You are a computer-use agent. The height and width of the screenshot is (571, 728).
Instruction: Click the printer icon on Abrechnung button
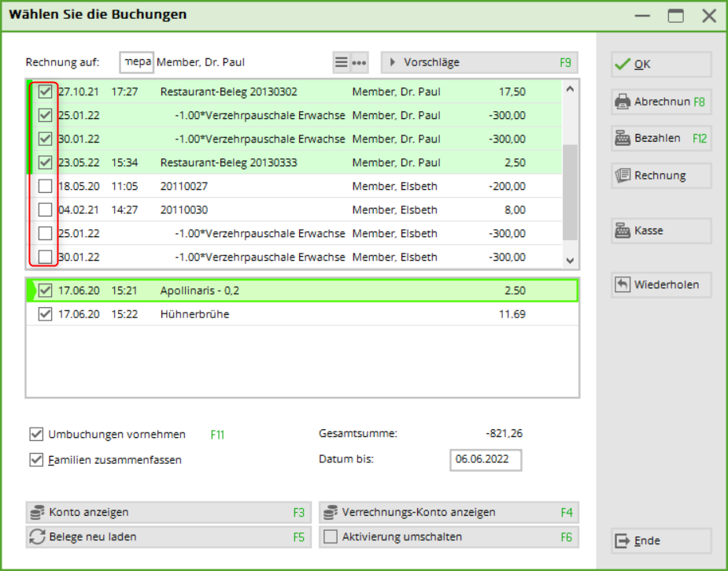pyautogui.click(x=622, y=102)
